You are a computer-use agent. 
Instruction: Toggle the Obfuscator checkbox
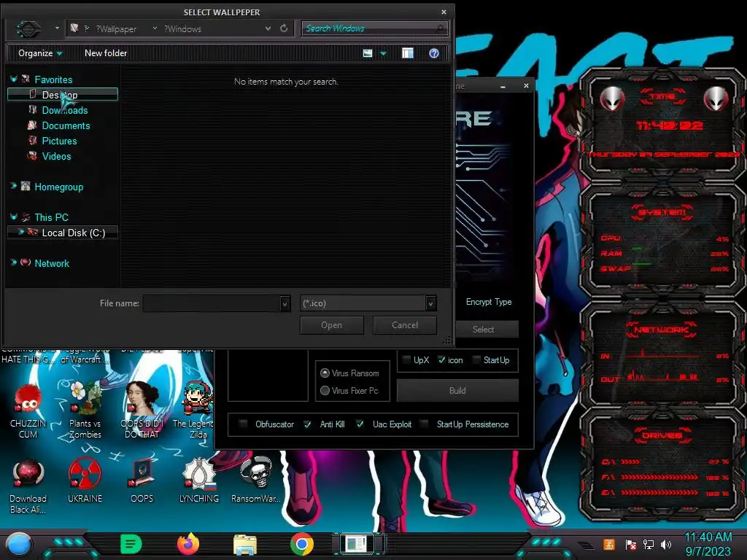click(x=244, y=424)
